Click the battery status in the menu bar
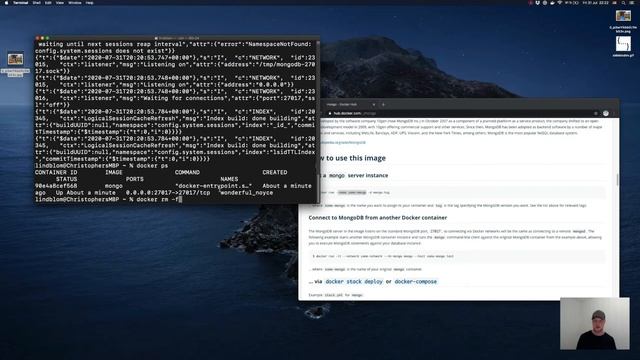This screenshot has width=640, height=360. pyautogui.click(x=571, y=2)
